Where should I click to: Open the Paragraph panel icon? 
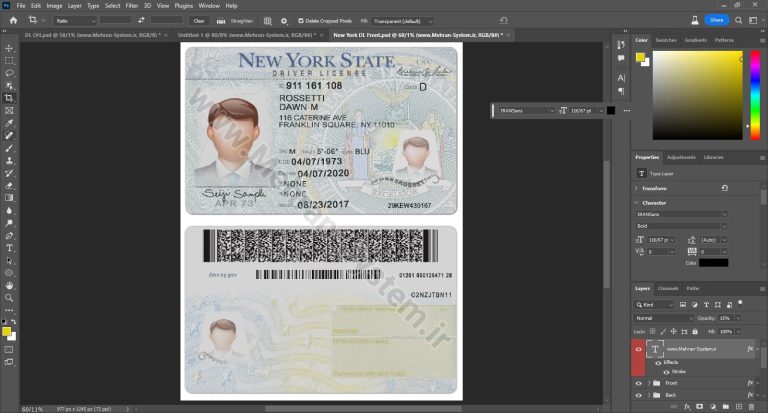pyautogui.click(x=621, y=91)
